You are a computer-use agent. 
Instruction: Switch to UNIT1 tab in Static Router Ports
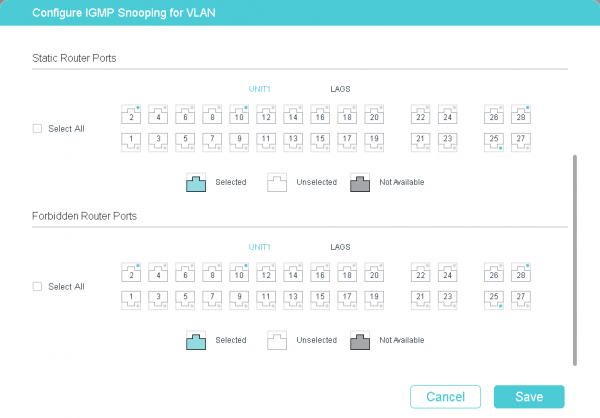click(x=261, y=88)
